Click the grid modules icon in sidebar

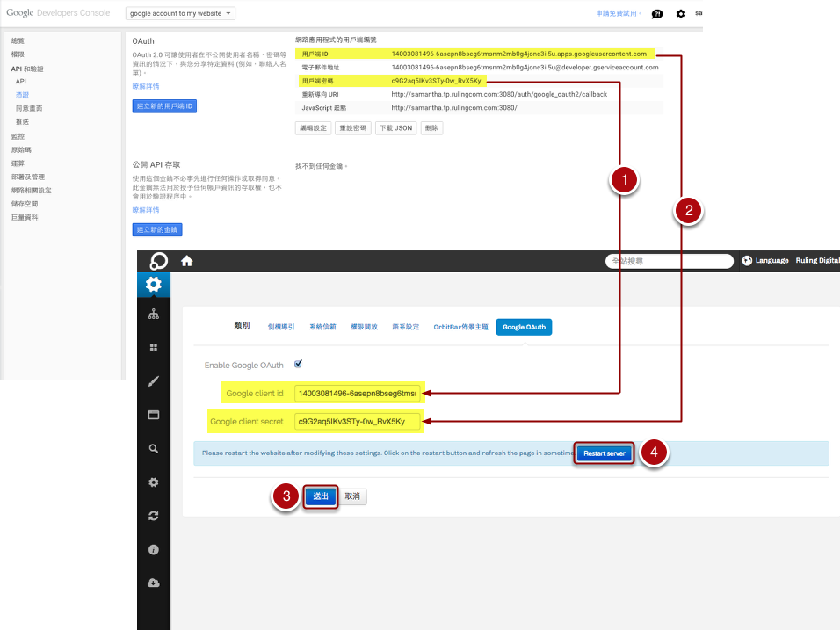tap(154, 348)
